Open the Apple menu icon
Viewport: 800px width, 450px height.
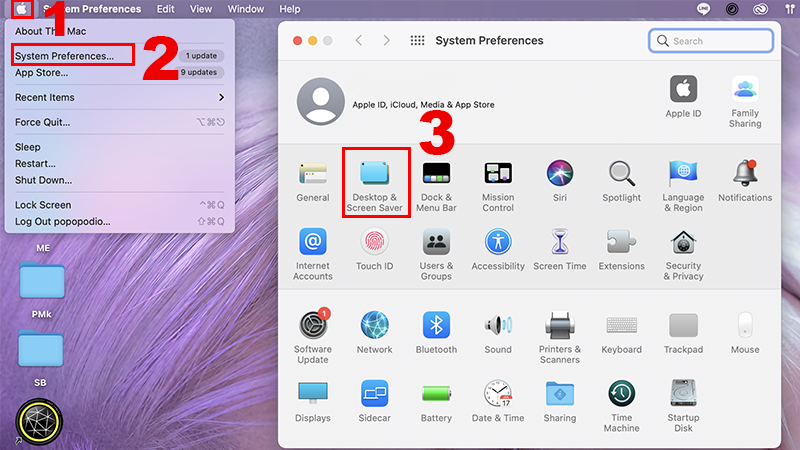[21, 9]
